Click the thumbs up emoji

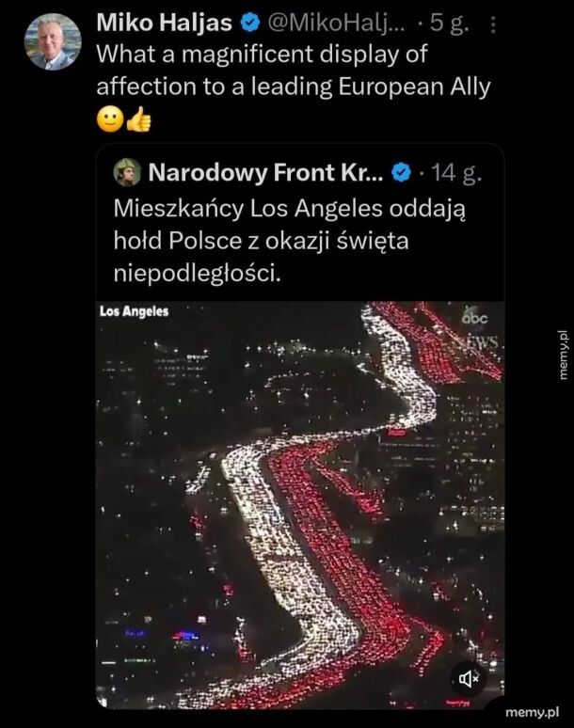[139, 119]
